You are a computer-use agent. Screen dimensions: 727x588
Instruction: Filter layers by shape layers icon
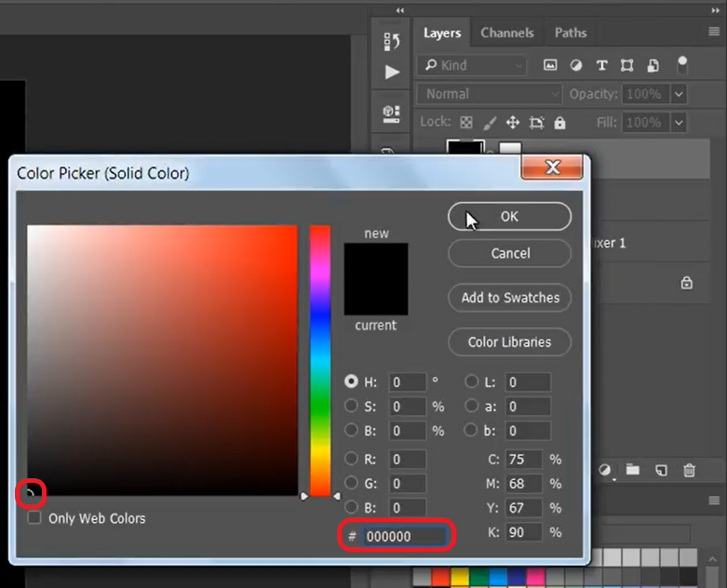tap(626, 65)
